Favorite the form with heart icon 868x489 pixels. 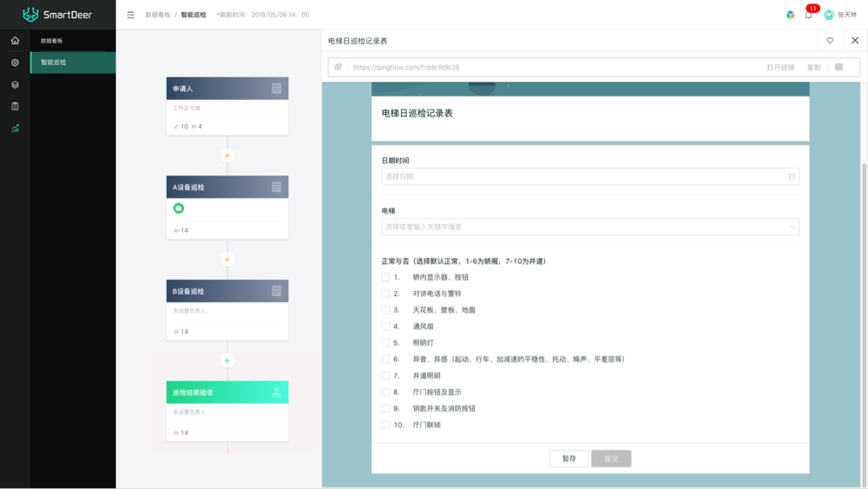click(x=830, y=41)
